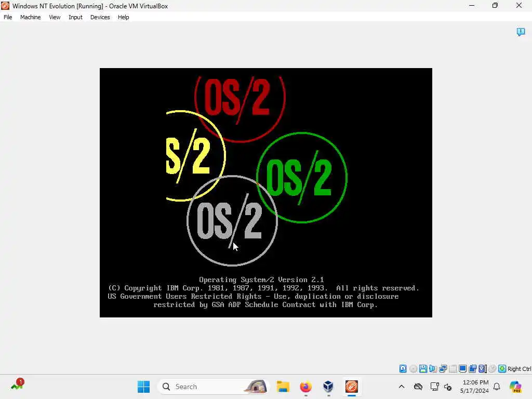Click the display monitor status icon

point(462,368)
